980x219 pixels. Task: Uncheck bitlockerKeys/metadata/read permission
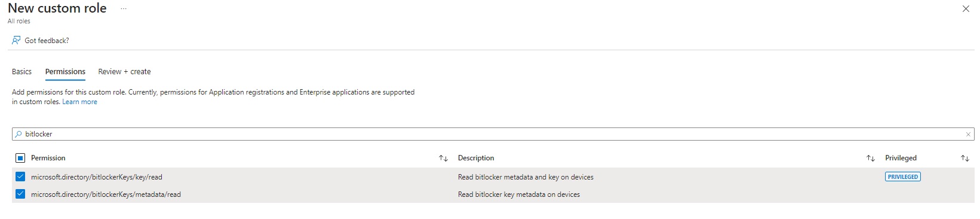click(x=20, y=194)
